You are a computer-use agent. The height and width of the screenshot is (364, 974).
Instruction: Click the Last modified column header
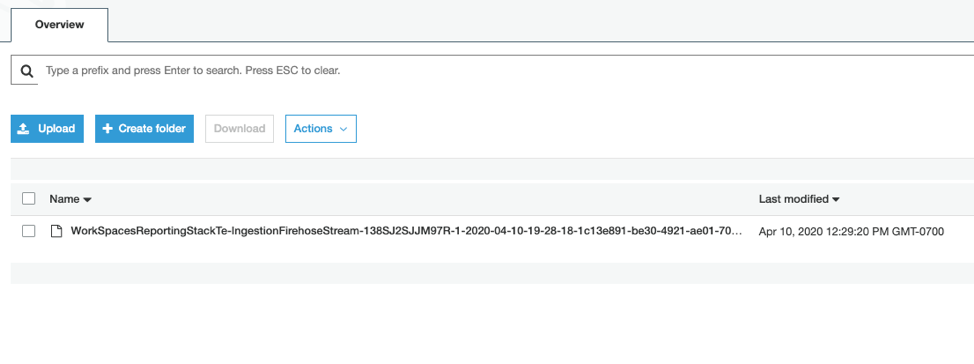[x=794, y=199]
